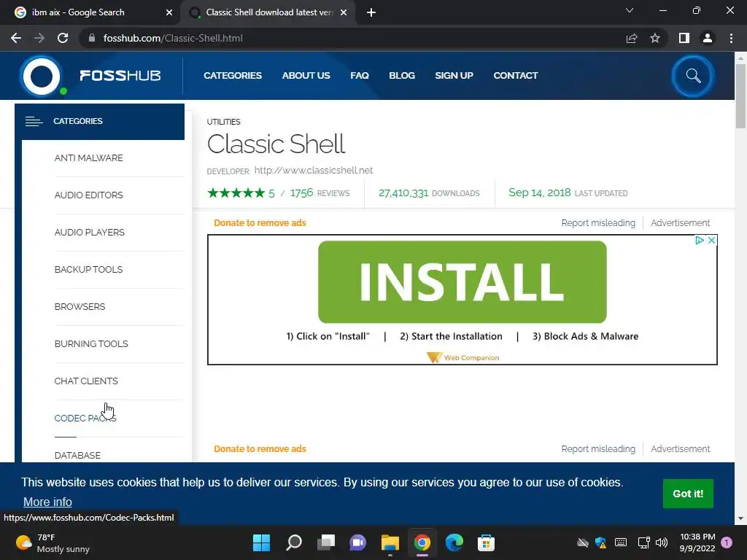Open a new tab with plus button
Viewport: 747px width, 560px height.
tap(371, 12)
